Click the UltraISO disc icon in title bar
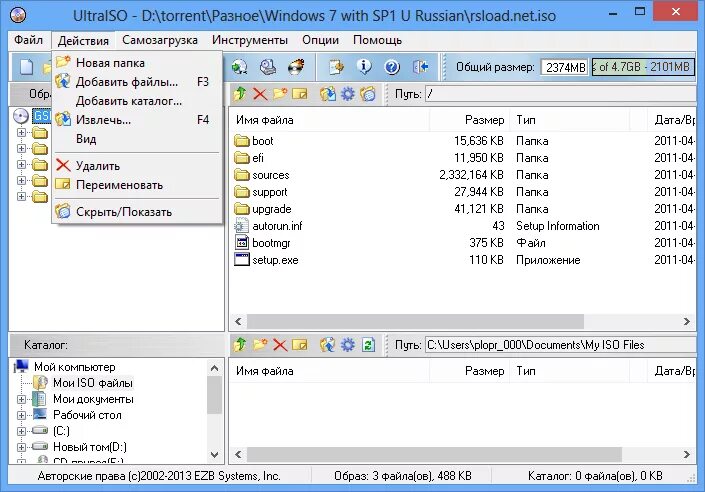705x492 pixels. [18, 15]
